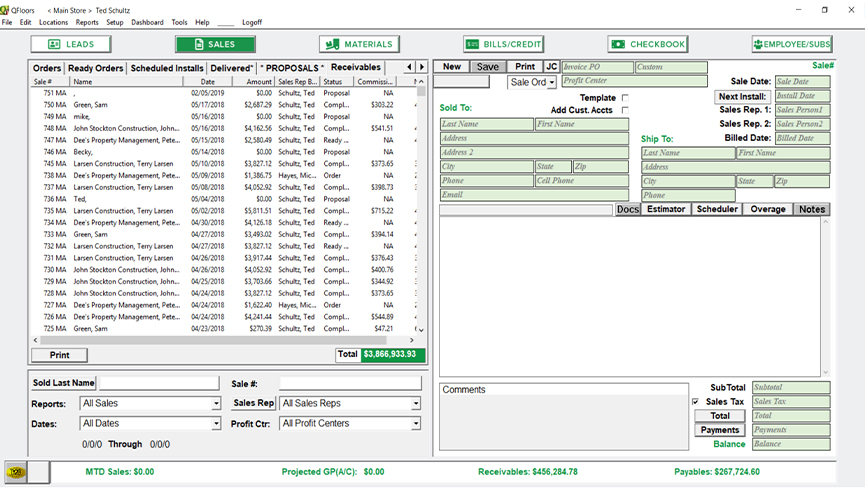
Task: Click the Sale Date field
Action: [802, 82]
